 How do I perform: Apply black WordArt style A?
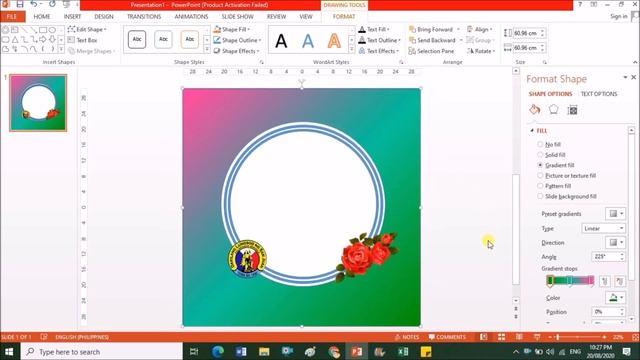point(281,41)
